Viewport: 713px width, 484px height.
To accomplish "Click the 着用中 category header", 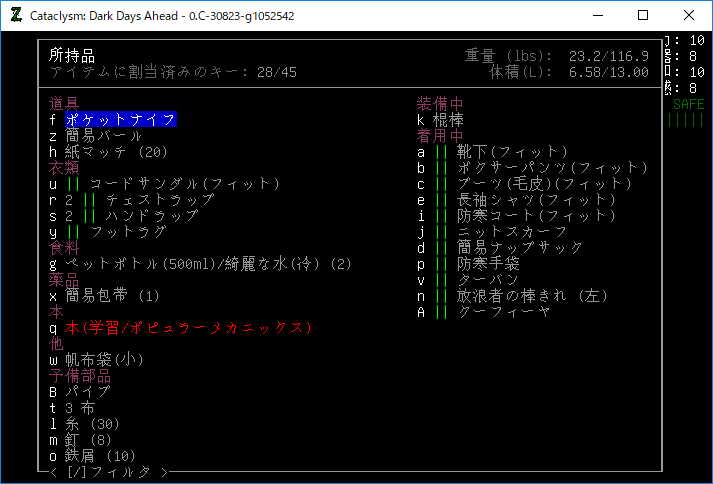I will 440,136.
